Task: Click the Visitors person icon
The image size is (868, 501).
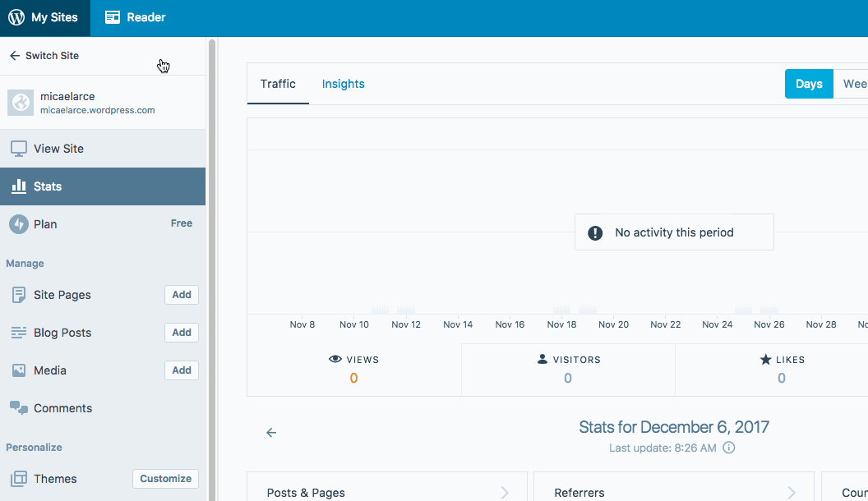Action: click(542, 359)
